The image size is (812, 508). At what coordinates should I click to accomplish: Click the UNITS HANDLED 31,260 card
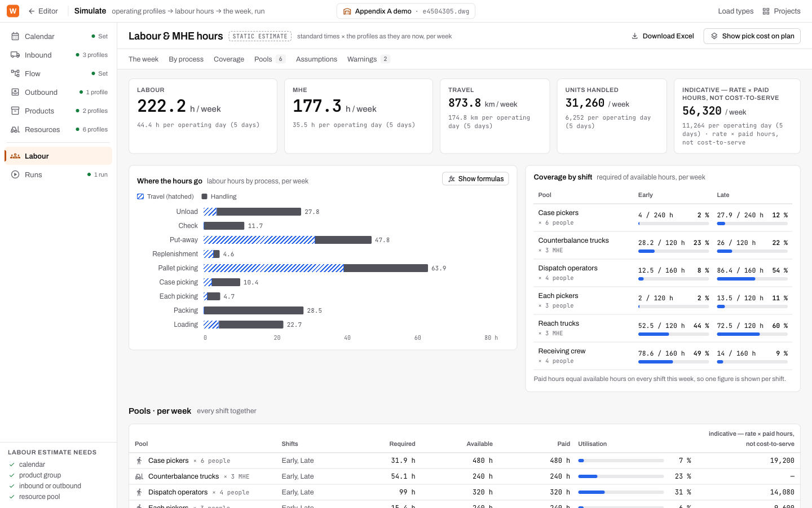click(612, 116)
